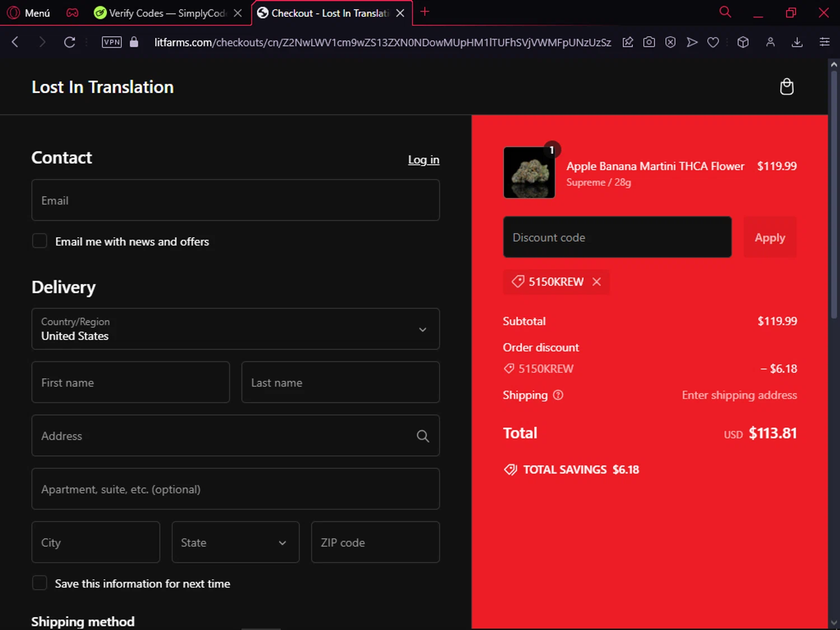
Task: Click the page vertical scrollbar thumb
Action: pos(834,194)
